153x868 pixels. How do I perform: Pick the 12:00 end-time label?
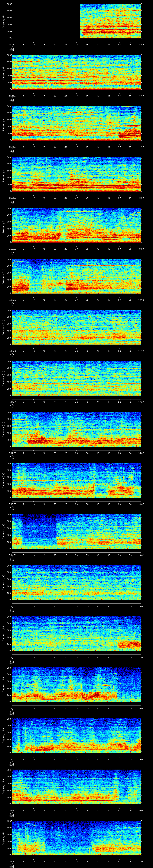coord(141,402)
